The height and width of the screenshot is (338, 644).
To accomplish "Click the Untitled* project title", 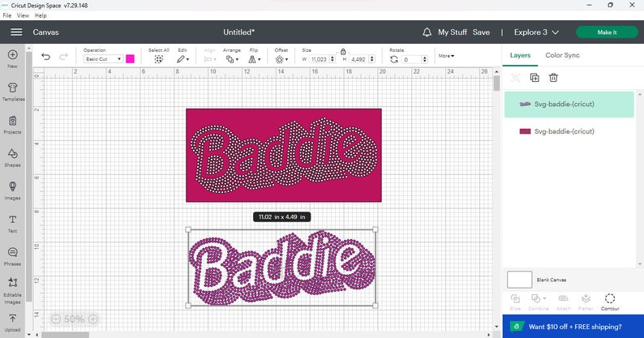I will pos(239,32).
